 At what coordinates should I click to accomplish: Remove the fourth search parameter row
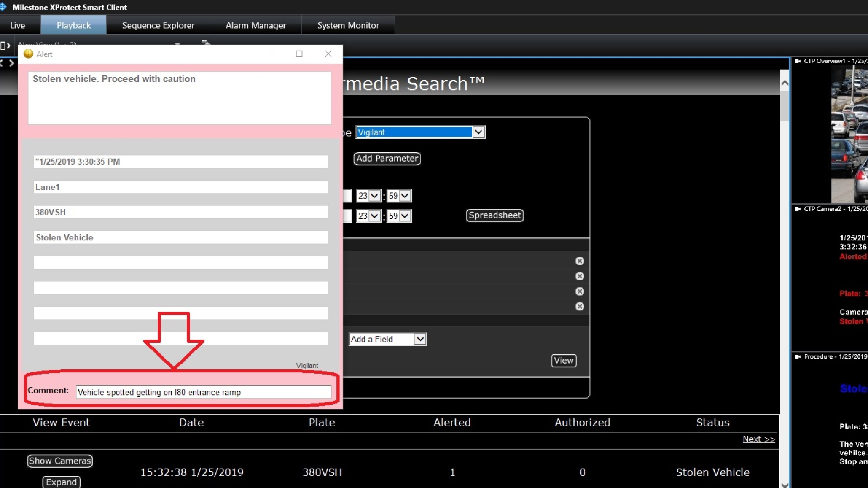coord(580,306)
